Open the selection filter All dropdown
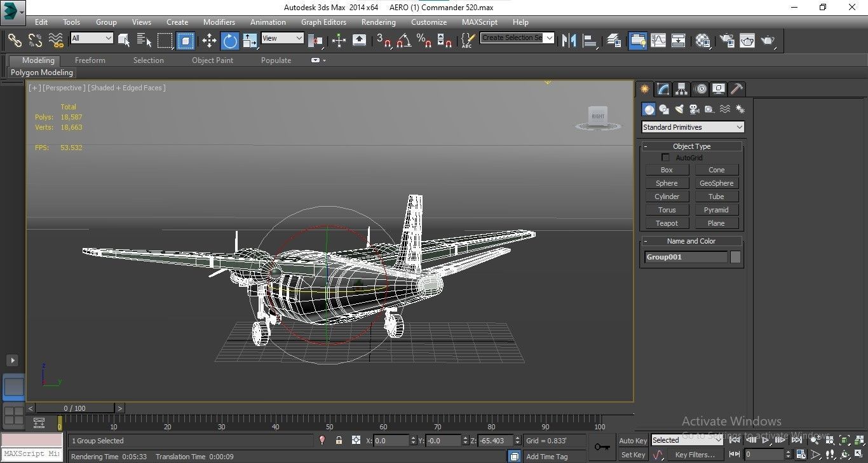Viewport: 868px width, 463px height. (x=92, y=38)
